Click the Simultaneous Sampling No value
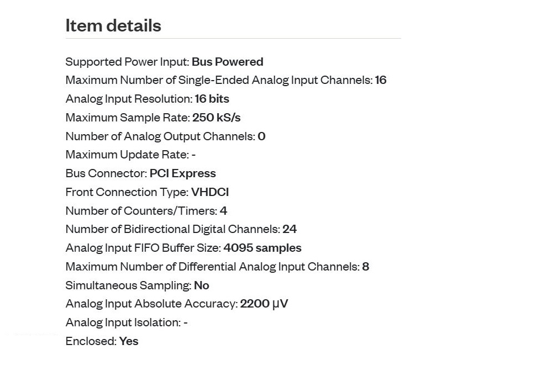This screenshot has height=392, width=553. pos(202,285)
